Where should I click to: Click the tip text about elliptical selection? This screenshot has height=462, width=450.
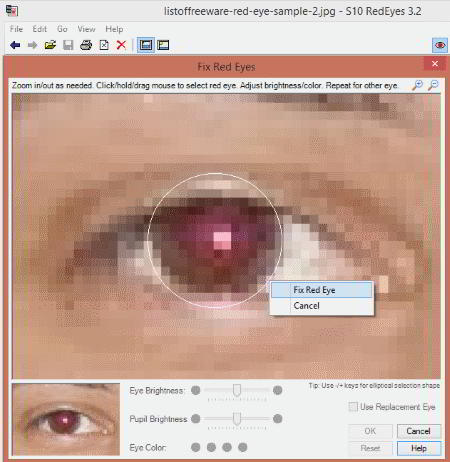pos(374,385)
